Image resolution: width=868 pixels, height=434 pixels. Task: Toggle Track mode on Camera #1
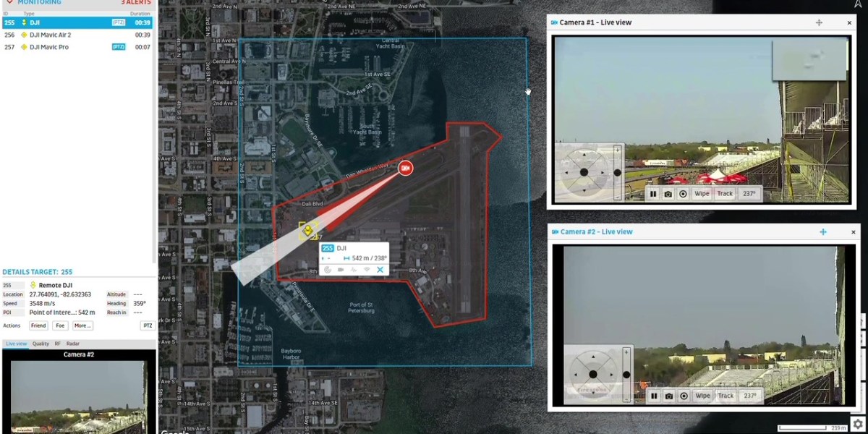tap(725, 194)
